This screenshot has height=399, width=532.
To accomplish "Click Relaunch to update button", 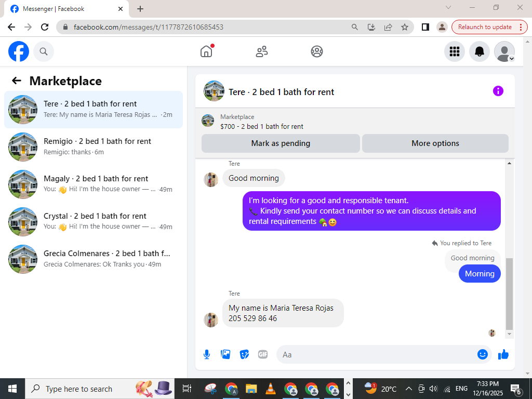I will [485, 27].
